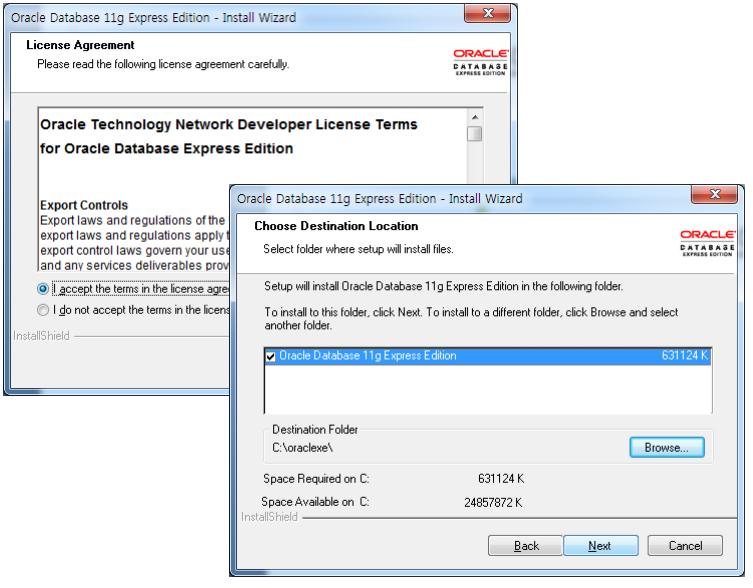The image size is (753, 588).
Task: Click the license text scroll up arrow
Action: pyautogui.click(x=474, y=117)
